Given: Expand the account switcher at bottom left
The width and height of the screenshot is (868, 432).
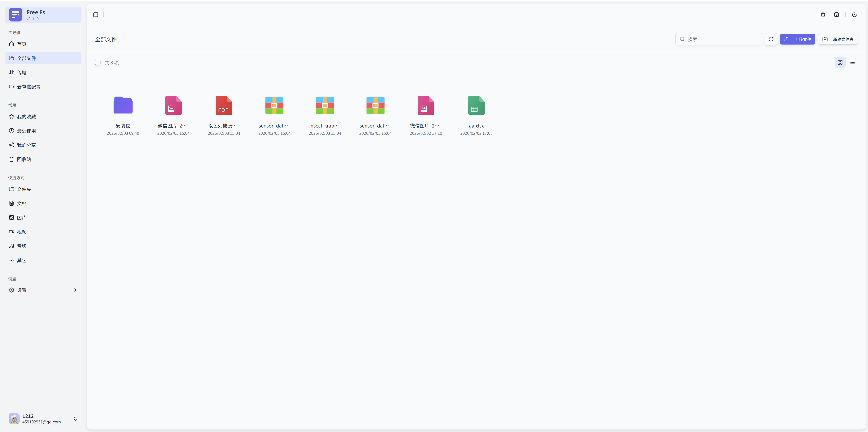Looking at the screenshot, I should point(75,418).
